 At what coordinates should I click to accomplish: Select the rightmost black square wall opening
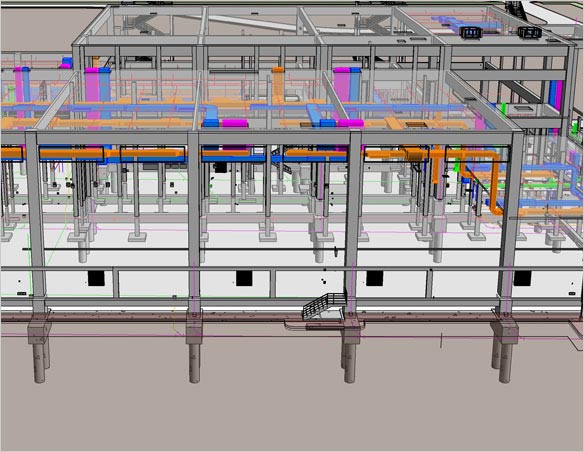click(x=523, y=278)
